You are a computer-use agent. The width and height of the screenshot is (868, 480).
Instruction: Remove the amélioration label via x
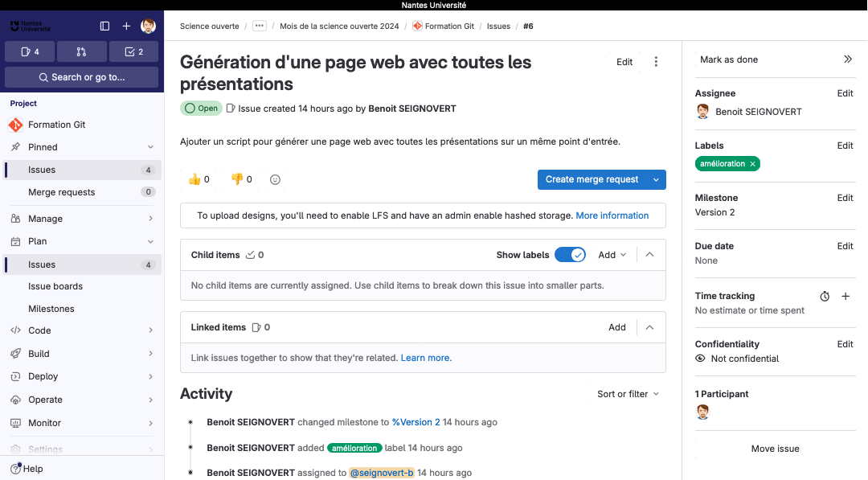(x=752, y=164)
